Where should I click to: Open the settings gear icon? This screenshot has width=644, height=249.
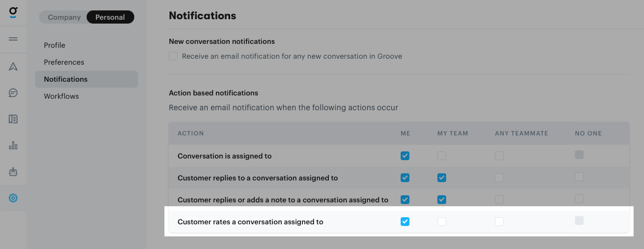click(13, 198)
